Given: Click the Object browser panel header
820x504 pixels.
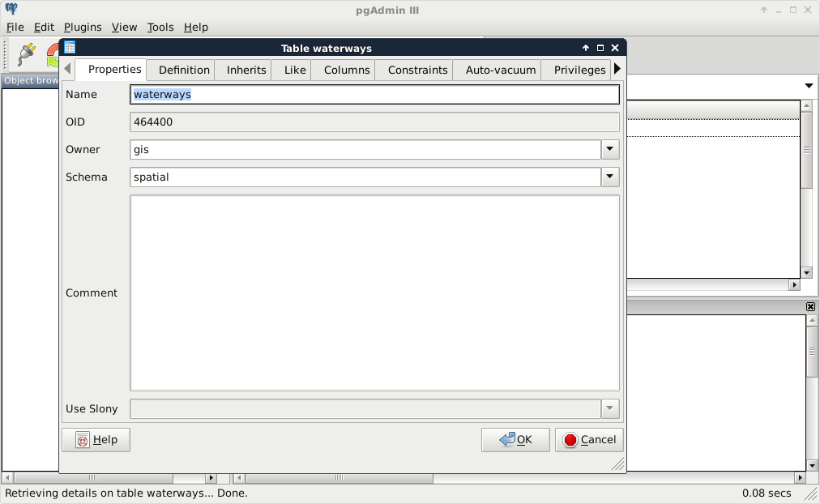Looking at the screenshot, I should [31, 80].
